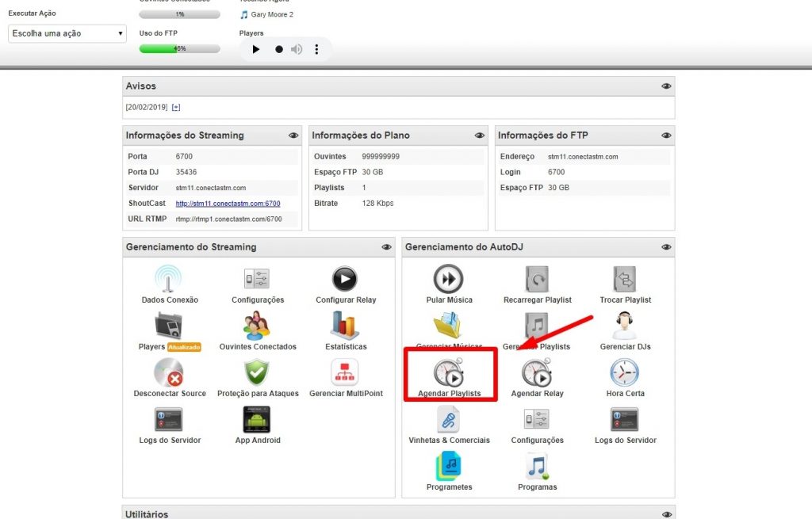This screenshot has height=519, width=812.
Task: Click the Uso do FTP progress bar
Action: [x=179, y=48]
